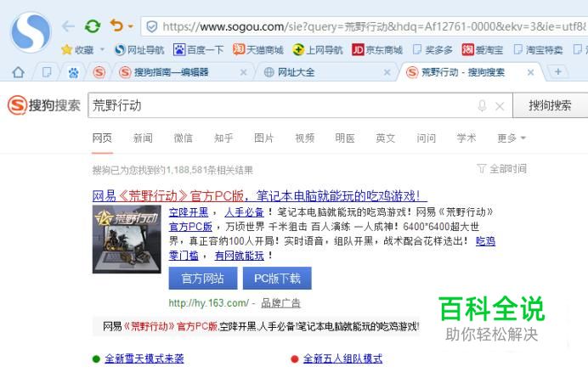Switch to the 搜狗指南—编辑器 tab

[x=172, y=72]
